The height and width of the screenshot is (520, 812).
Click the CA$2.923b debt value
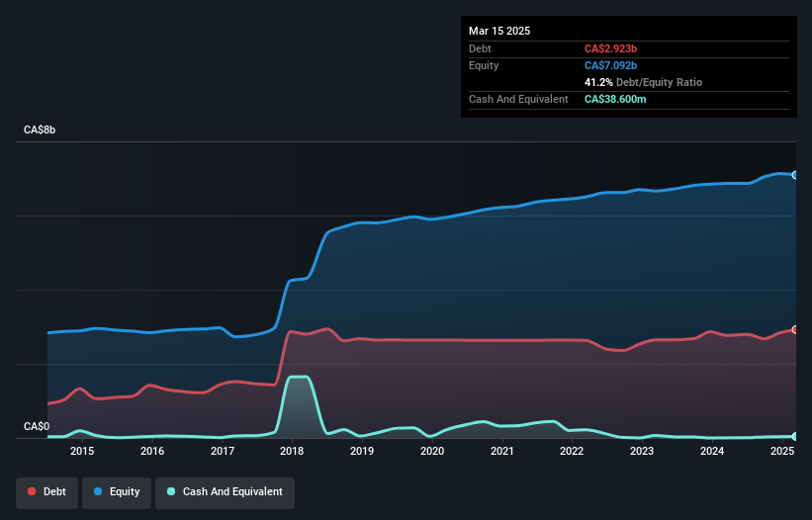coord(610,48)
